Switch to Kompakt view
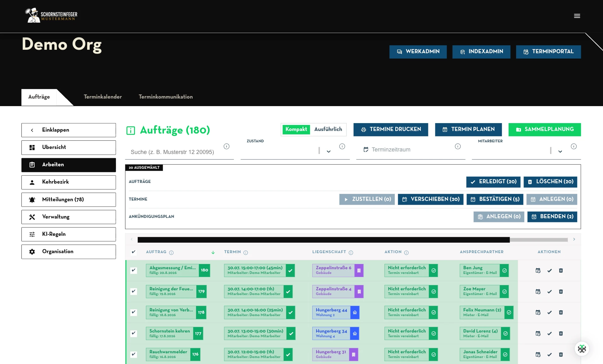This screenshot has width=603, height=364. (296, 129)
